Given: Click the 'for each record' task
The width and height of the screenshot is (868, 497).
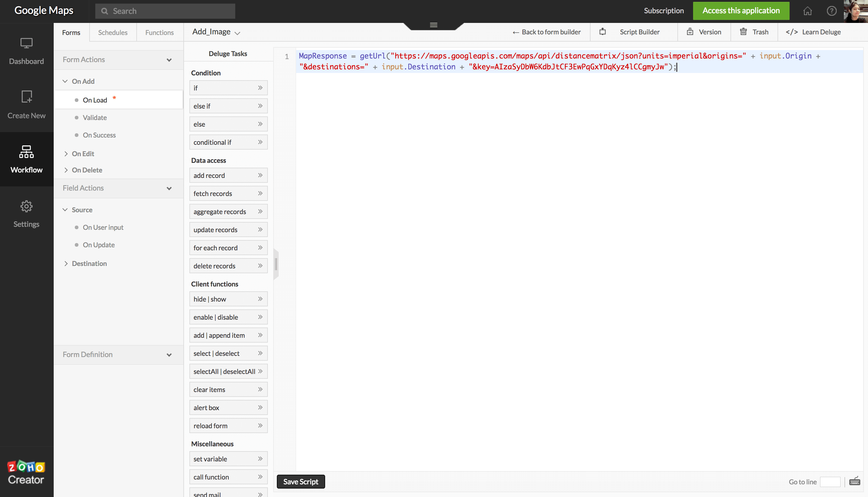Looking at the screenshot, I should 228,248.
